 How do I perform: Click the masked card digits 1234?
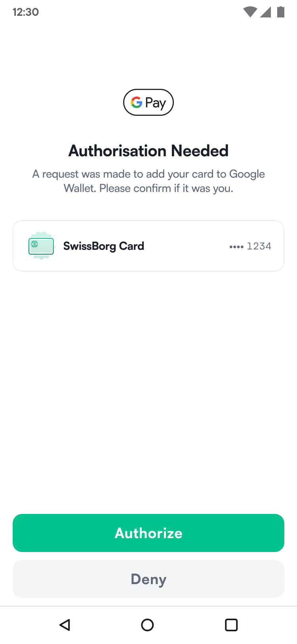click(x=259, y=246)
